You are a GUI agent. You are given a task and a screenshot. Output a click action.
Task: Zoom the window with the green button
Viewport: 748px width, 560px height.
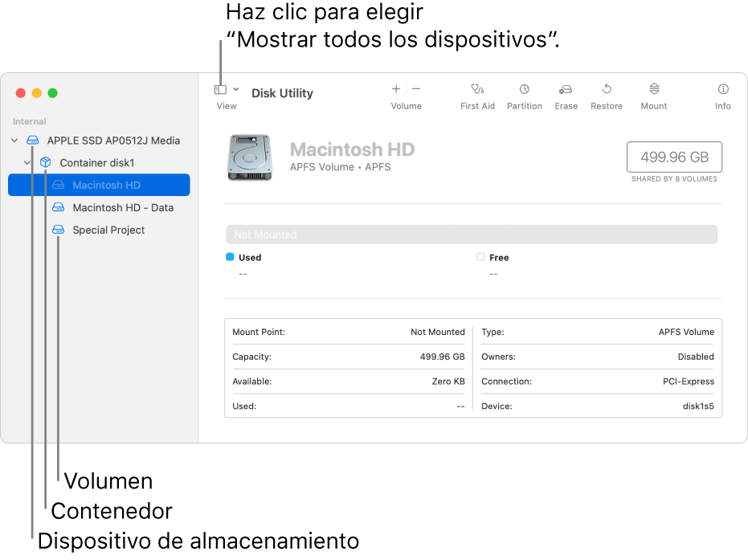pyautogui.click(x=53, y=93)
